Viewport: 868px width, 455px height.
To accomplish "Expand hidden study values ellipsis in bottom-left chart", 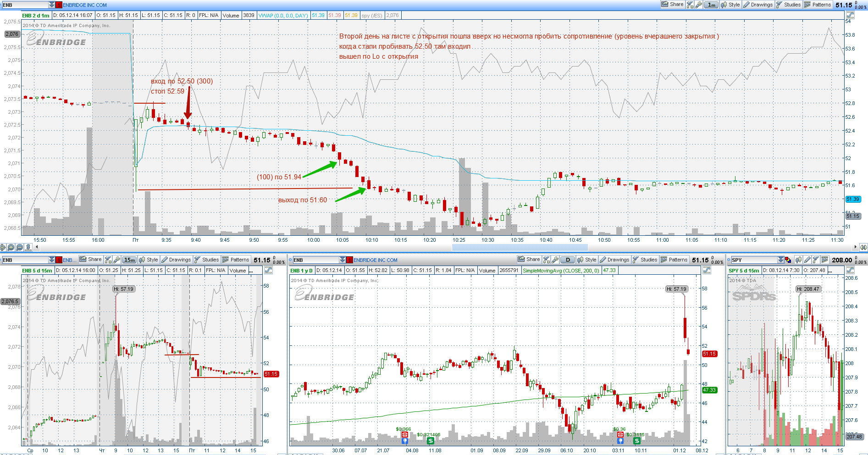I will (251, 271).
